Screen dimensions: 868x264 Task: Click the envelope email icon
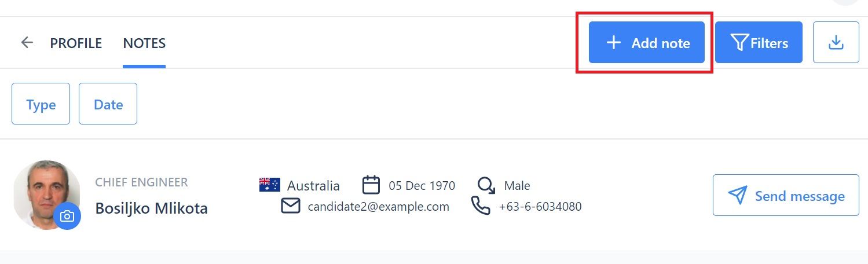click(290, 206)
